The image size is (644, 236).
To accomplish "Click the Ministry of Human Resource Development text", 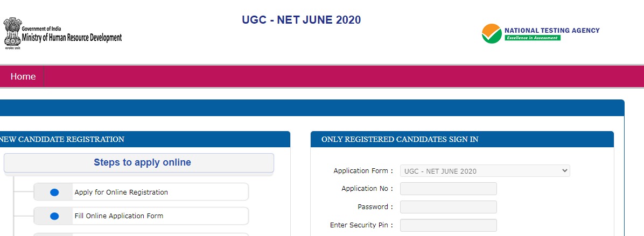I will (72, 38).
